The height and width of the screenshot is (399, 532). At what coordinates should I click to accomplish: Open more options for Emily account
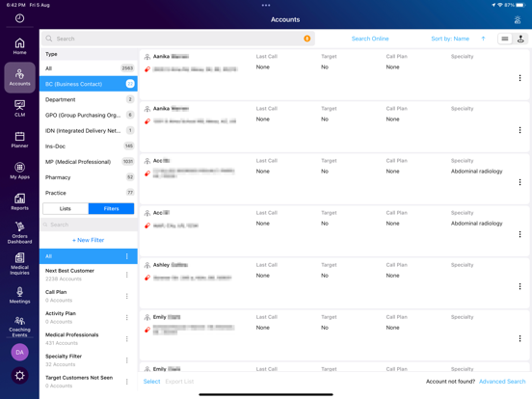pos(519,338)
